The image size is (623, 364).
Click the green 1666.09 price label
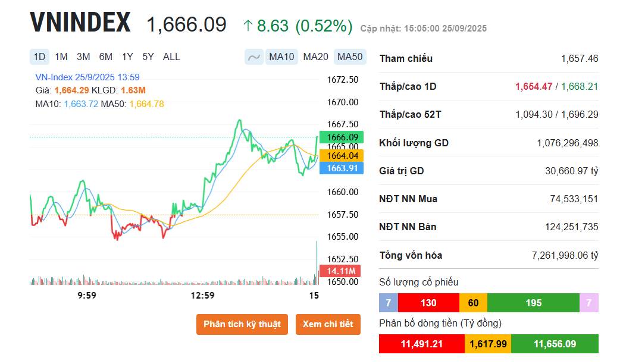click(342, 137)
